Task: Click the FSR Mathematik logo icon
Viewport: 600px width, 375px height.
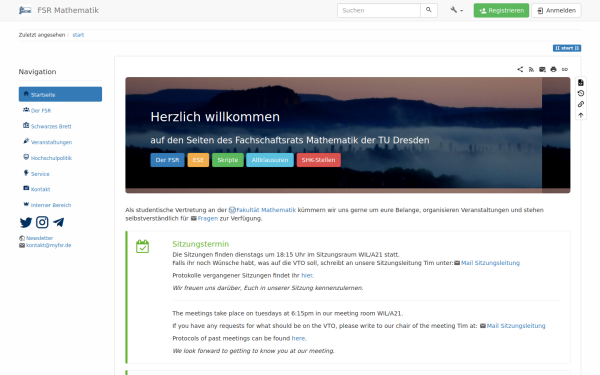Action: pos(25,10)
